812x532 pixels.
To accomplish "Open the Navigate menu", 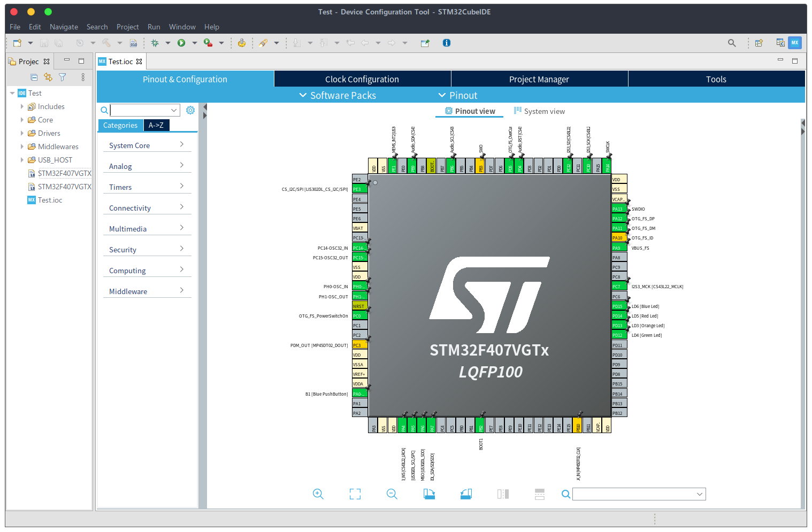I will tap(64, 27).
